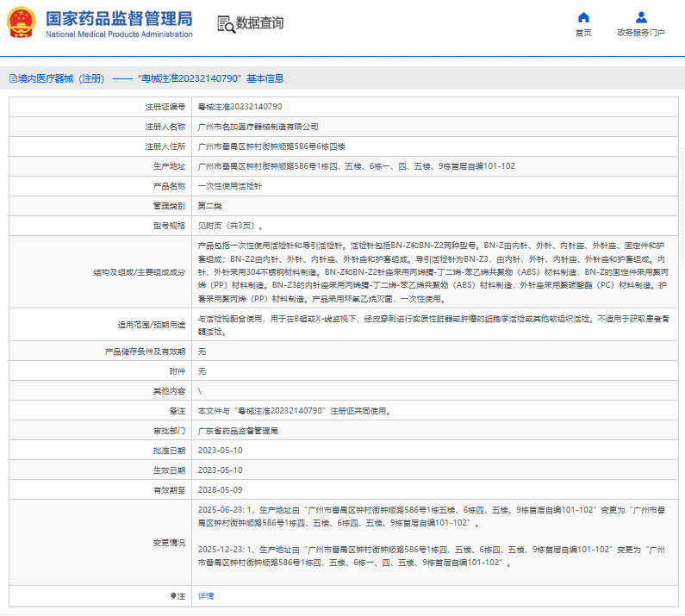Image resolution: width=685 pixels, height=616 pixels.
Task: Open the 数据查询 heading text
Action: 259,23
